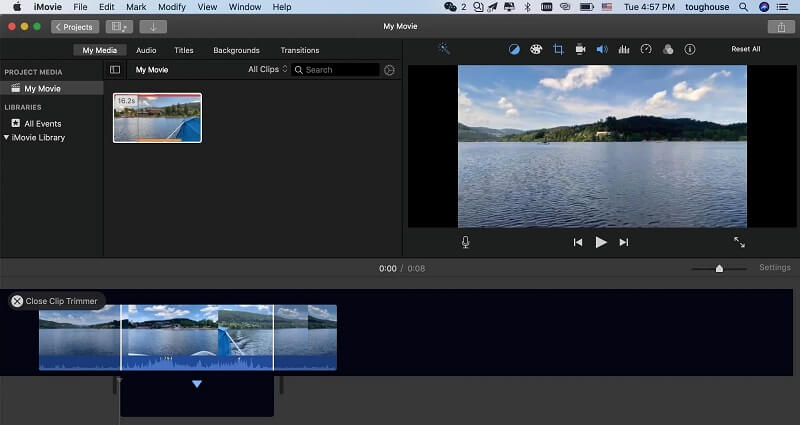
Task: Open the View menu
Action: [x=207, y=7]
